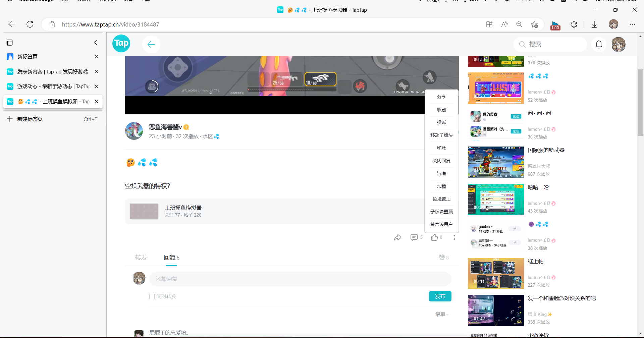Open the 哈哈...哈 video thumbnail
The height and width of the screenshot is (338, 644).
tap(496, 200)
